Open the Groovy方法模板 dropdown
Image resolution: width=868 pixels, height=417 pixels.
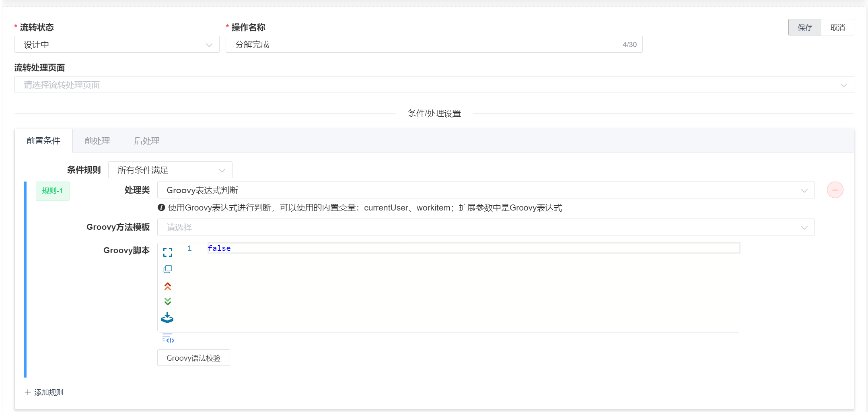point(485,227)
